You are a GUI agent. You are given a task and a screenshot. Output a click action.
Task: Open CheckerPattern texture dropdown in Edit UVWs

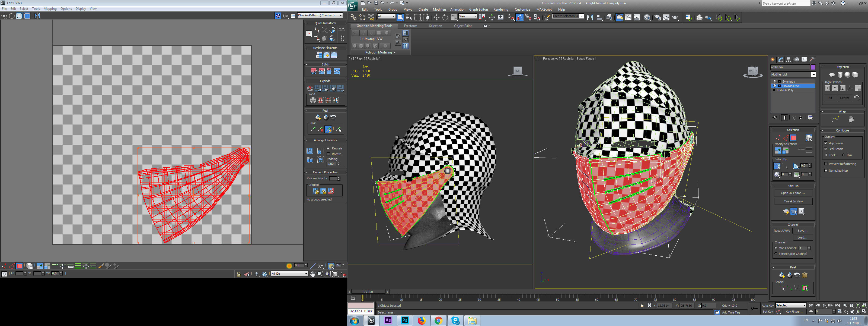320,15
